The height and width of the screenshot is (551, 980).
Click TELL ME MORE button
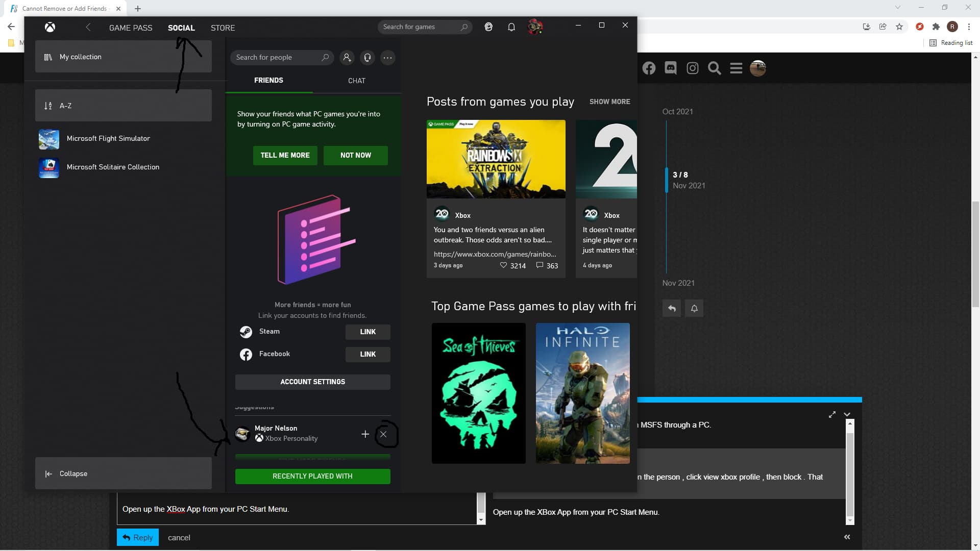point(285,156)
